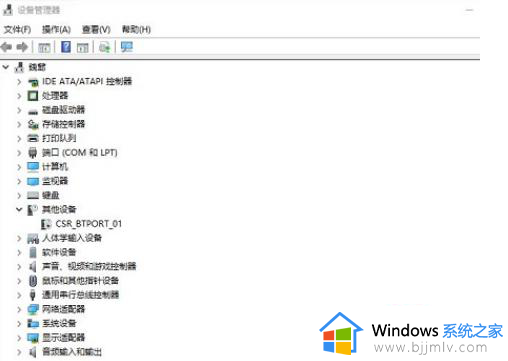Open the 操作(A) menu
508x361 pixels.
56,30
